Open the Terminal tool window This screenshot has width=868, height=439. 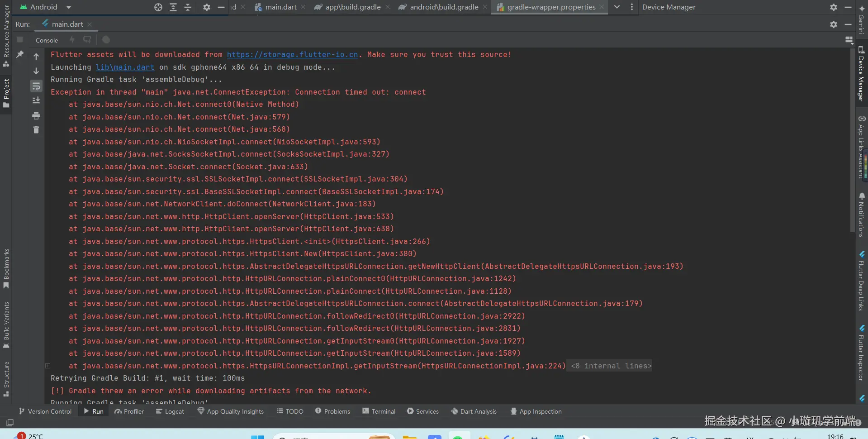coord(379,411)
